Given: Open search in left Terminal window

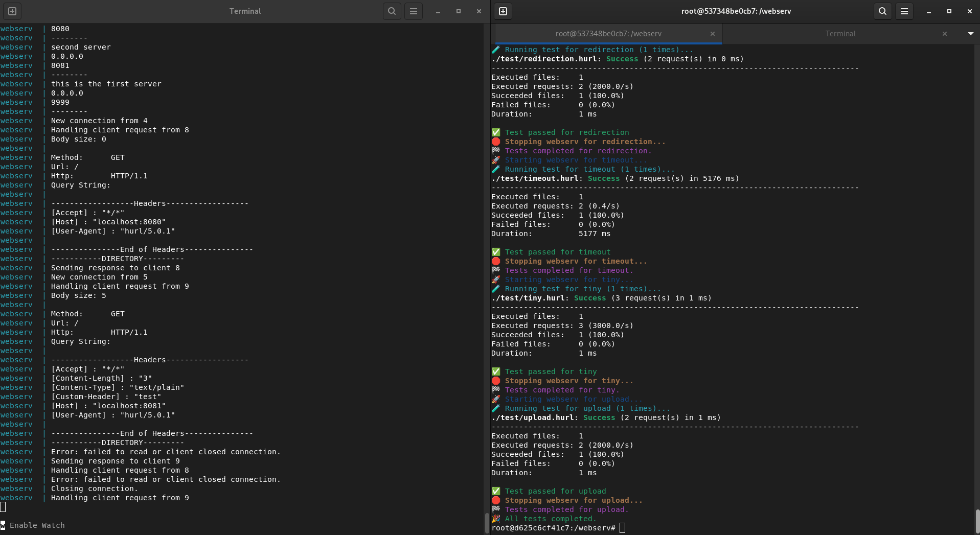Looking at the screenshot, I should pos(392,11).
